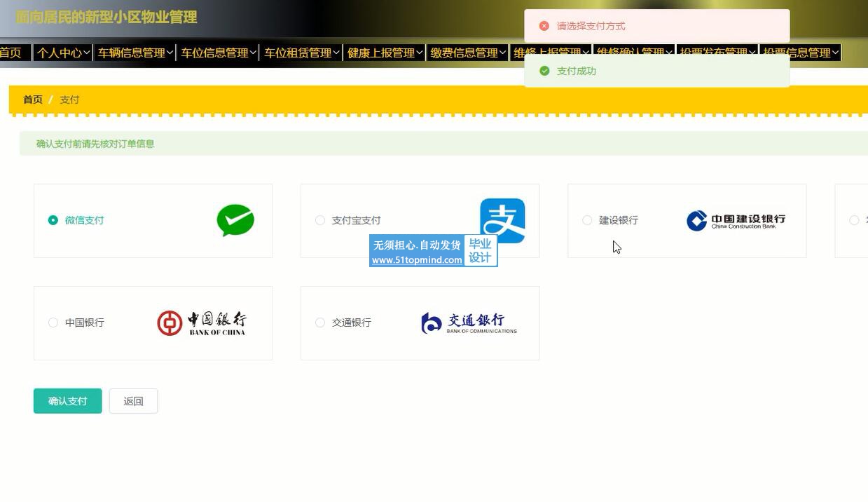This screenshot has height=502, width=868.
Task: Choose the 建设银行 radio option
Action: click(x=587, y=220)
